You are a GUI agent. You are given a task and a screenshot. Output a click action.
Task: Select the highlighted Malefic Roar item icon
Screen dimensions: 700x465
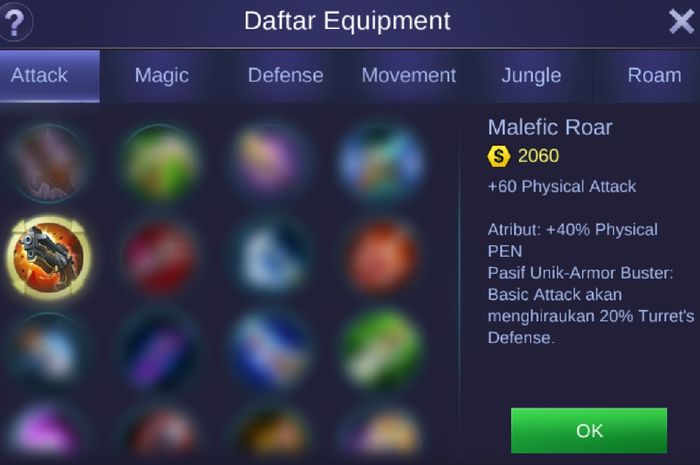tap(48, 257)
